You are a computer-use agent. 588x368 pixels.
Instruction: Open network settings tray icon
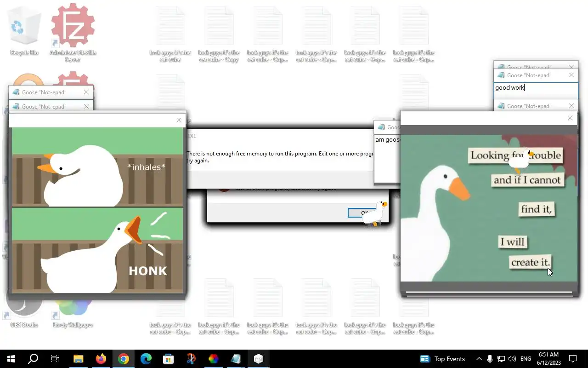(x=501, y=359)
